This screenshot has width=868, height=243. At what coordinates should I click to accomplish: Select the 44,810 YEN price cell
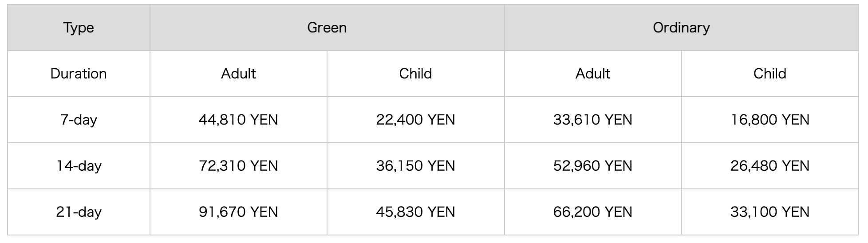point(238,120)
